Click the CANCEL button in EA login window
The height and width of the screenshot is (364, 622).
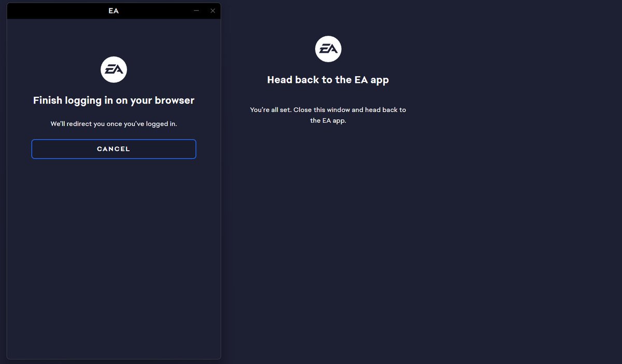[x=114, y=149]
